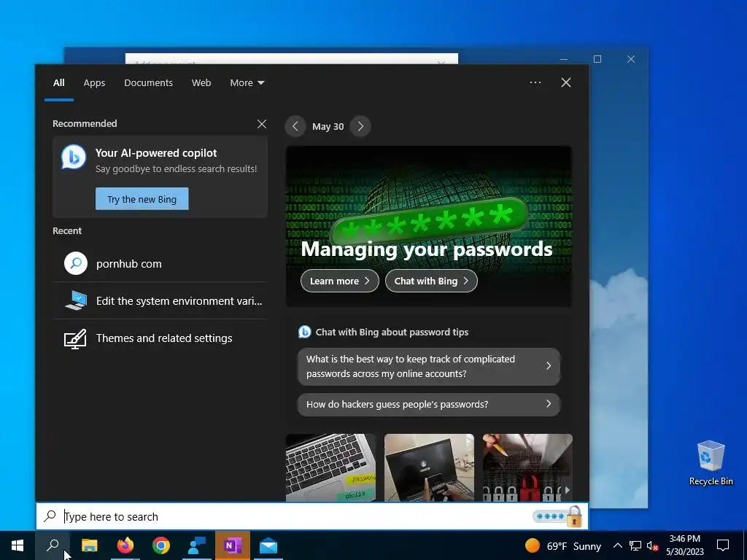Dismiss the Recommended section

[x=262, y=124]
